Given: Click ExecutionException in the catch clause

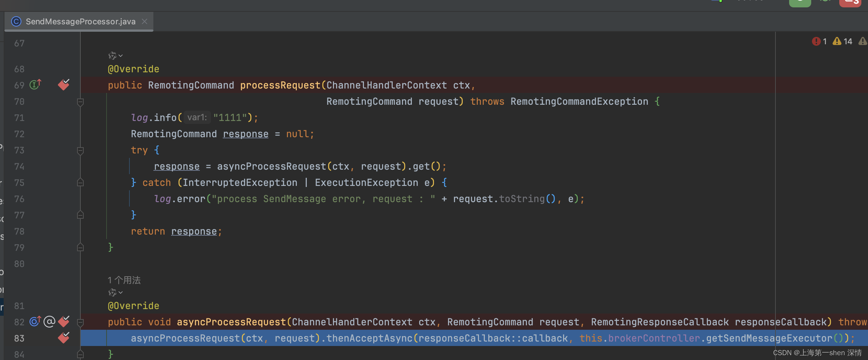Looking at the screenshot, I should tap(367, 183).
